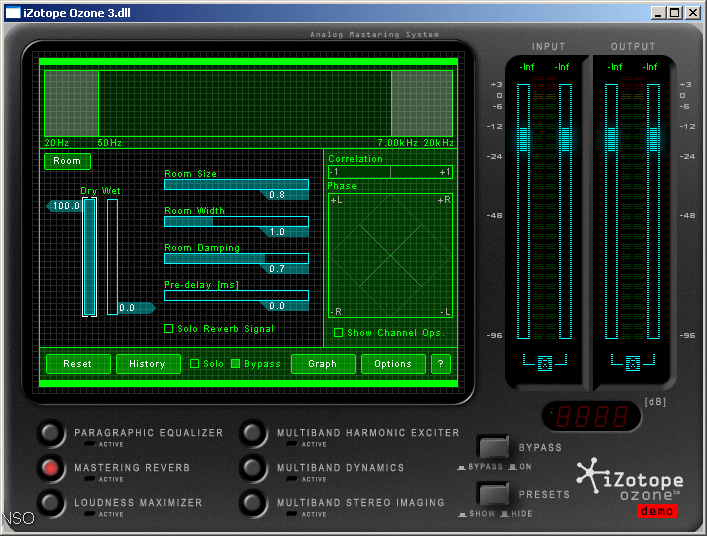707x536 pixels.
Task: Click the Graph button
Action: (323, 364)
